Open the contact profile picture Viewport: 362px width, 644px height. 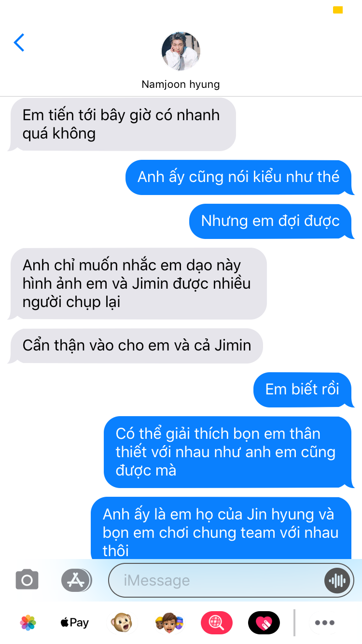(181, 51)
